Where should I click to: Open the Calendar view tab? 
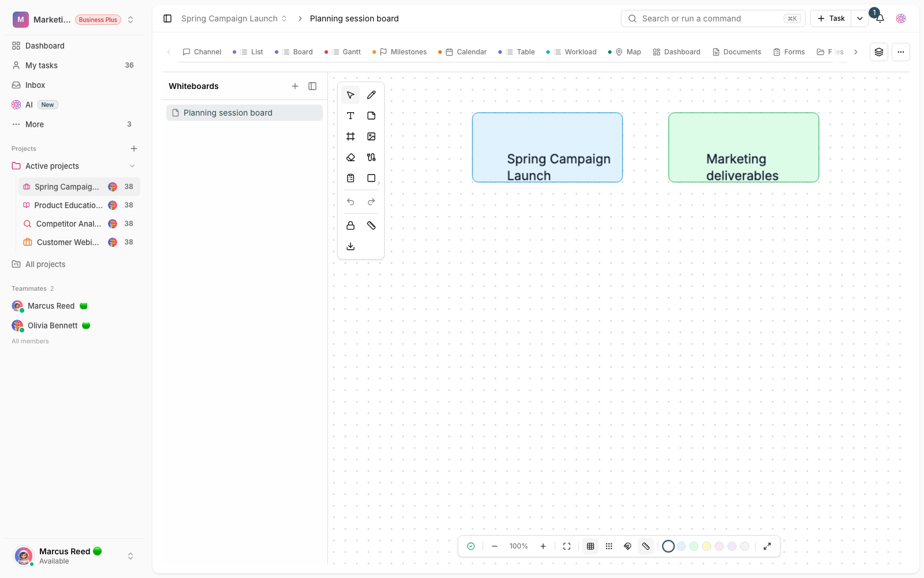coord(463,52)
